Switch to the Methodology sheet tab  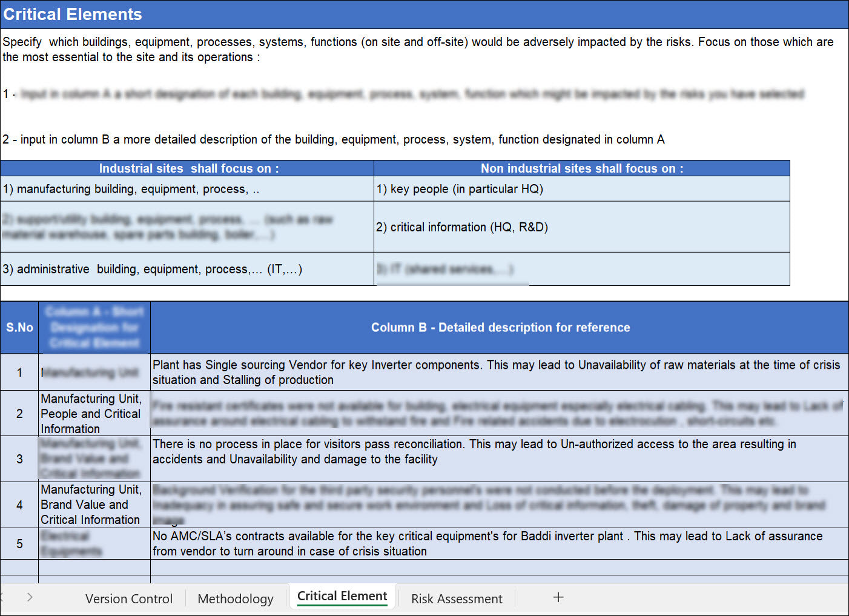pos(235,598)
